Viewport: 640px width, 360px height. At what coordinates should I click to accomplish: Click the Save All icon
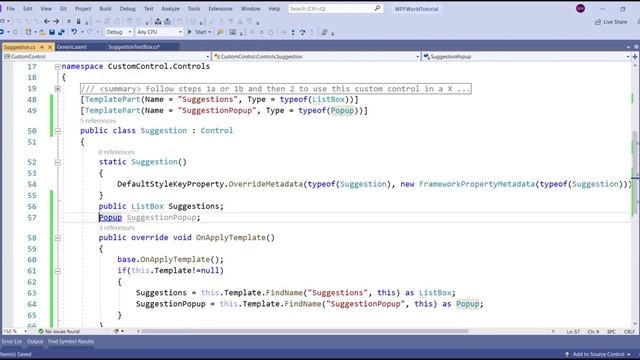[61, 32]
